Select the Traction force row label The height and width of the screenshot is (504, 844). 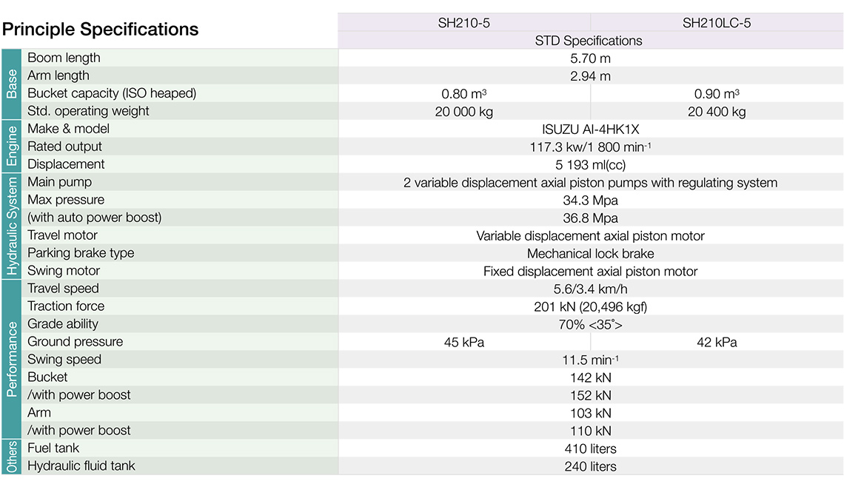coord(66,306)
